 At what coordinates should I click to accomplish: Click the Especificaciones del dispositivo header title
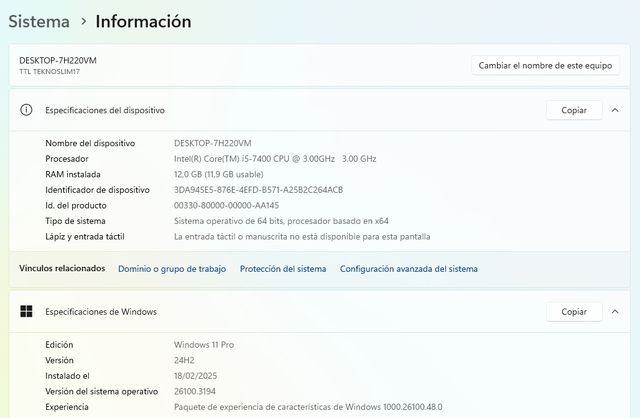[x=105, y=110]
